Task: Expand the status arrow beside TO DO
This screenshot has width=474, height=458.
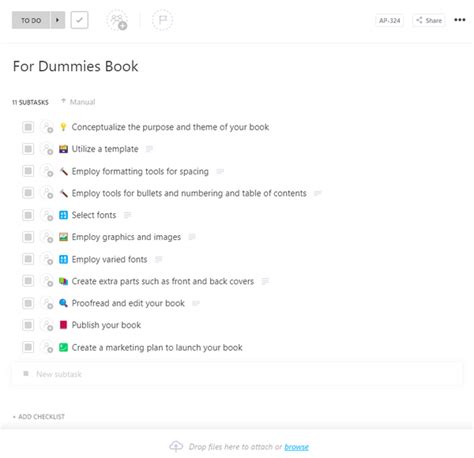Action: point(58,20)
